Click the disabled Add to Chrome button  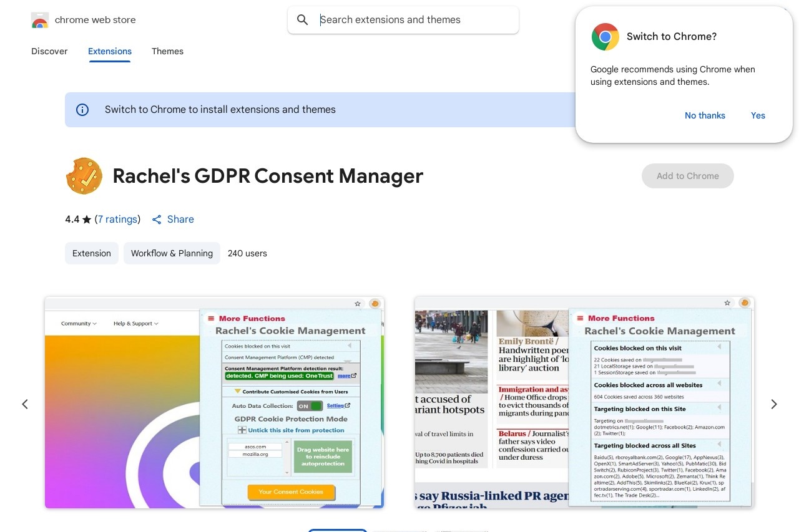tap(688, 176)
